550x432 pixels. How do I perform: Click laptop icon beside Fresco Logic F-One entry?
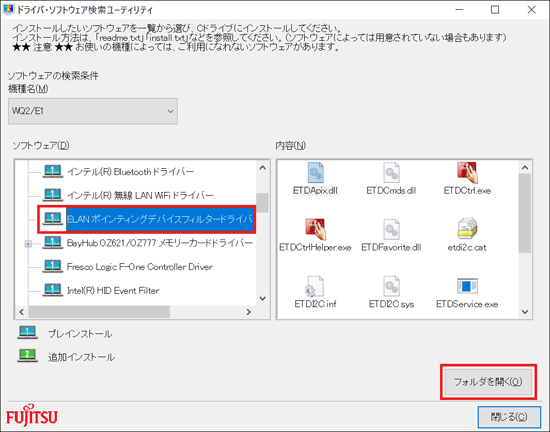53,266
